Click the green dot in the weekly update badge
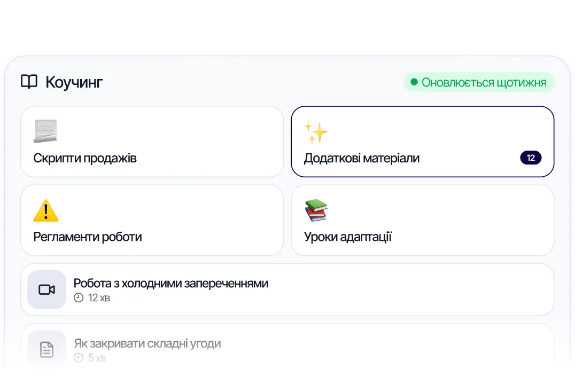The height and width of the screenshot is (392, 575). tap(414, 82)
